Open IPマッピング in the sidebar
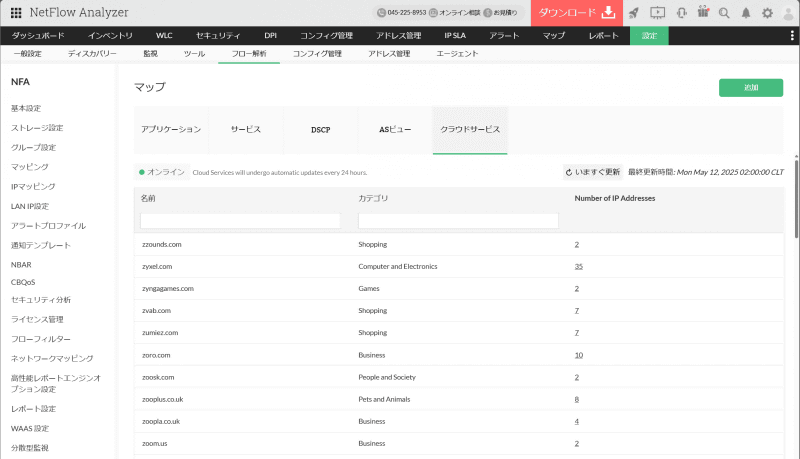Screen dimensions: 800x459 pos(33,187)
